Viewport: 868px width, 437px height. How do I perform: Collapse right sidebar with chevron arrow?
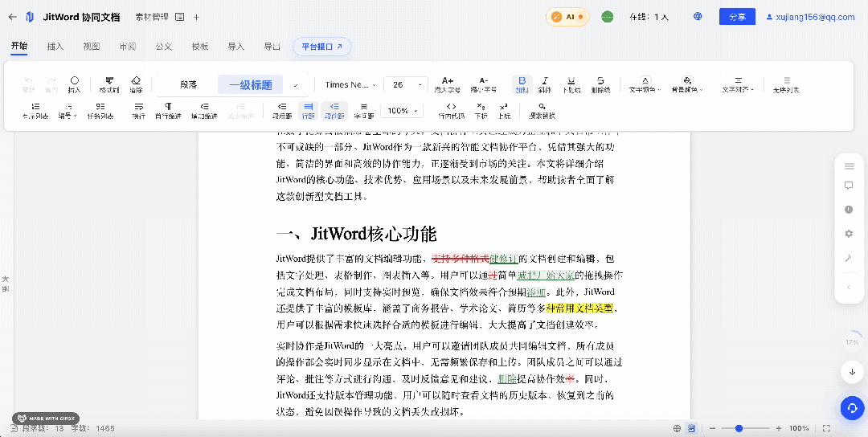click(x=849, y=287)
